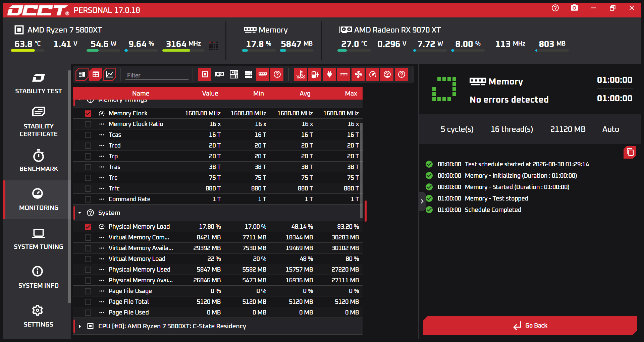Toggle the CPU hardware filter icon
Screen dimensions: 644x342
pos(205,74)
